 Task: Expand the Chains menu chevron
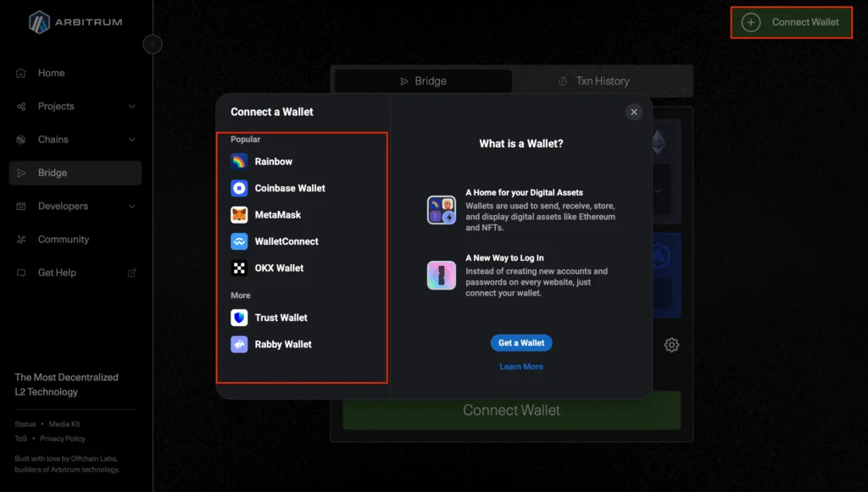click(131, 140)
